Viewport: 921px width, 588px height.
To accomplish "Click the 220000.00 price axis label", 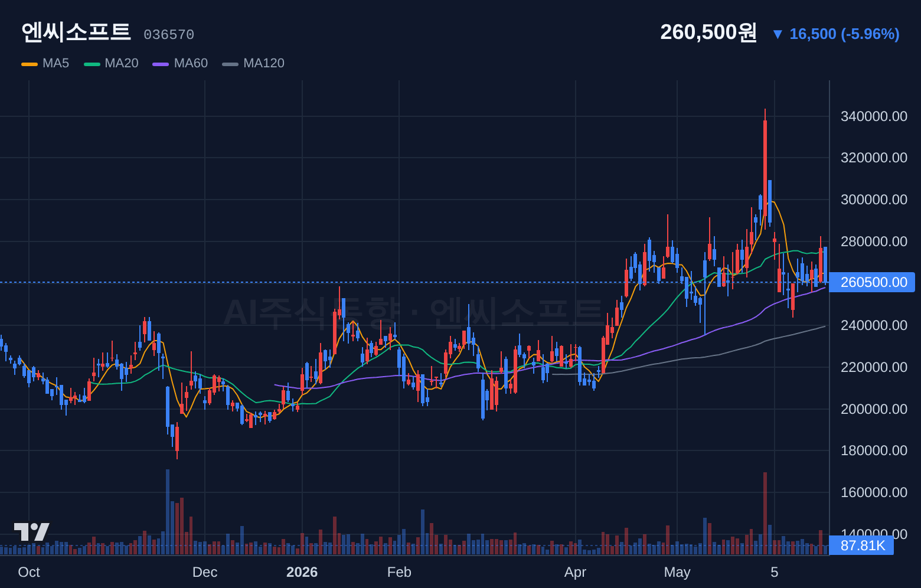I will point(874,367).
